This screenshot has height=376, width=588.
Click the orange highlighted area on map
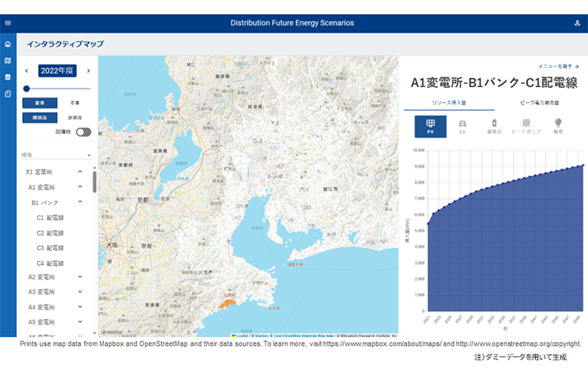pyautogui.click(x=227, y=302)
